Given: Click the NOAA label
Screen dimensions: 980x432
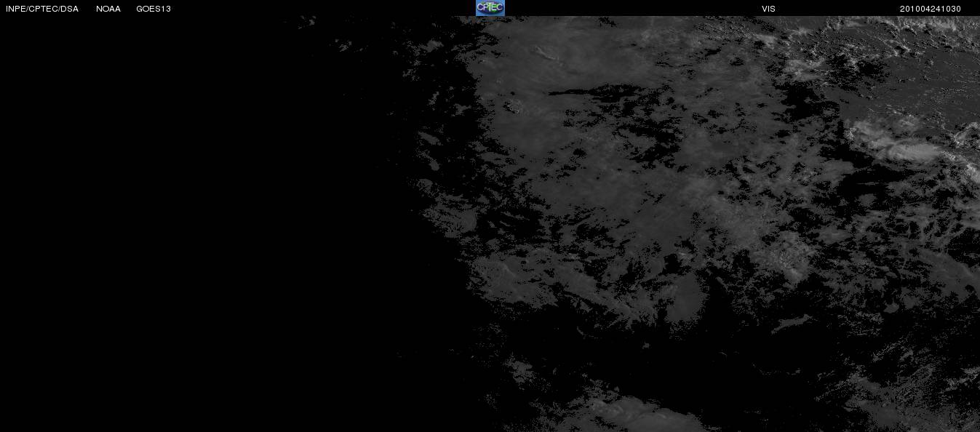Looking at the screenshot, I should pos(108,9).
